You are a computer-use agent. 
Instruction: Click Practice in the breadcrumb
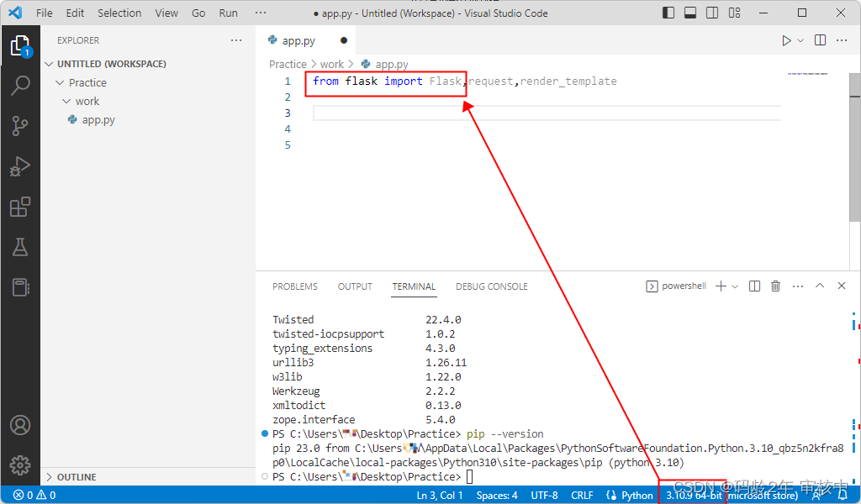288,64
